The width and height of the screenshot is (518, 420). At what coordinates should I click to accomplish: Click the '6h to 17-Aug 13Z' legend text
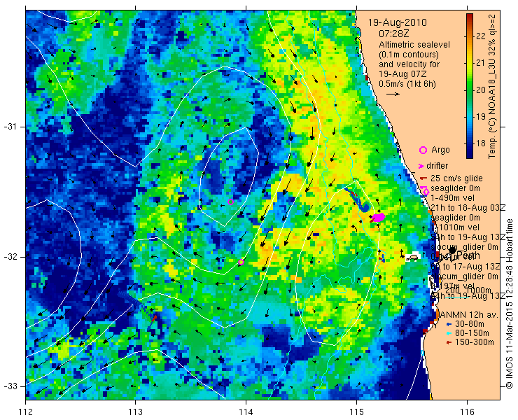[465, 266]
